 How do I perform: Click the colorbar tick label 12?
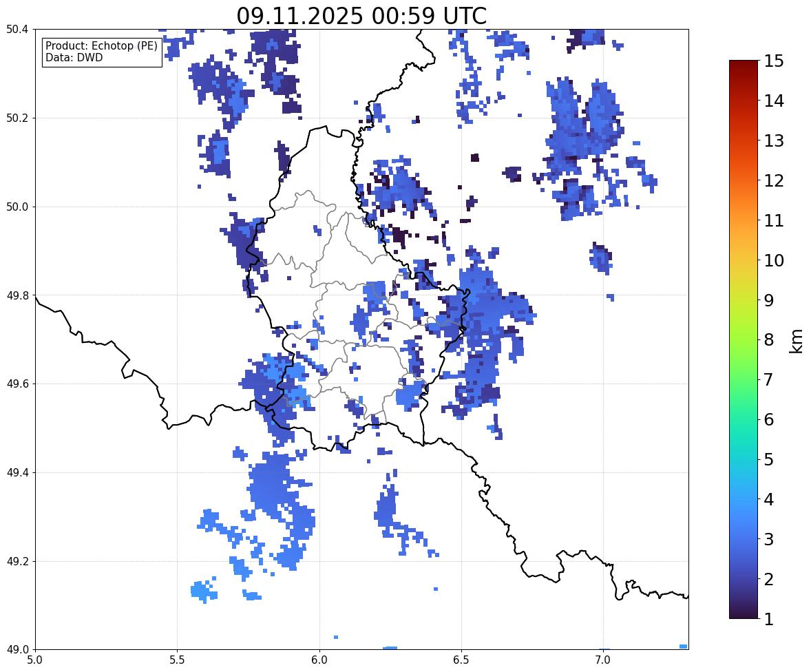[774, 180]
